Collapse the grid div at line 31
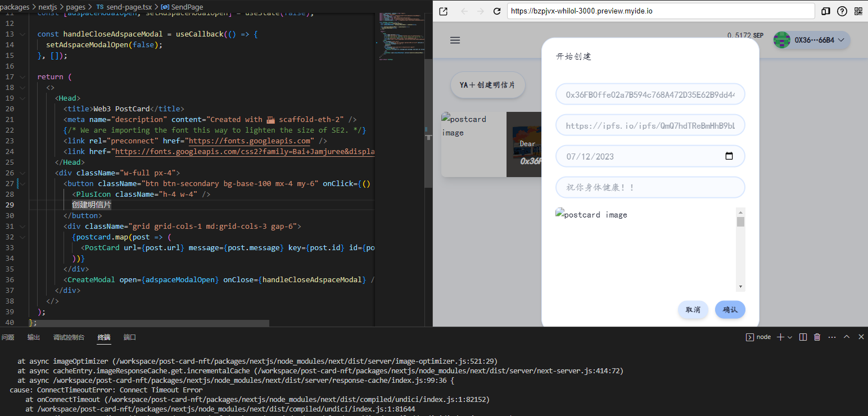This screenshot has width=868, height=416. click(x=22, y=227)
